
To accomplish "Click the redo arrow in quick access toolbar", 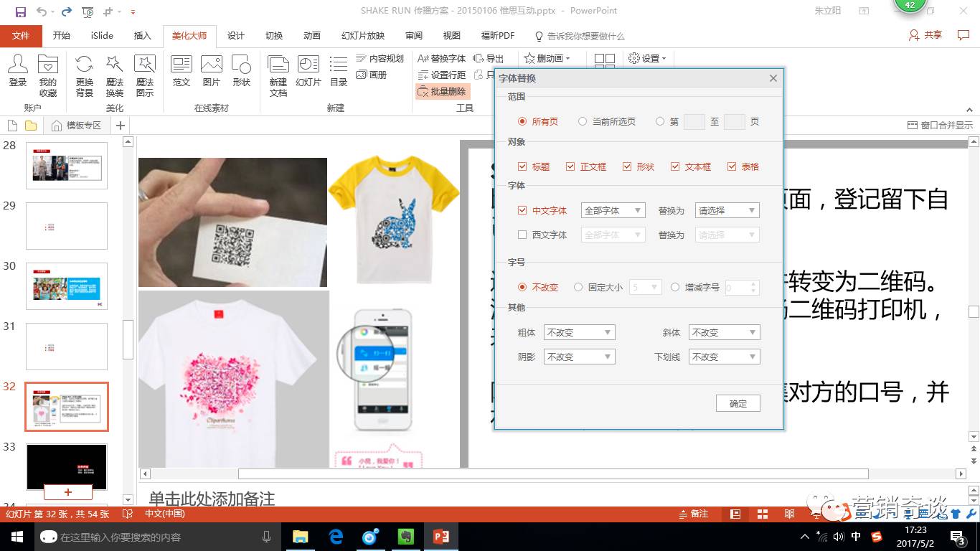I will (67, 11).
